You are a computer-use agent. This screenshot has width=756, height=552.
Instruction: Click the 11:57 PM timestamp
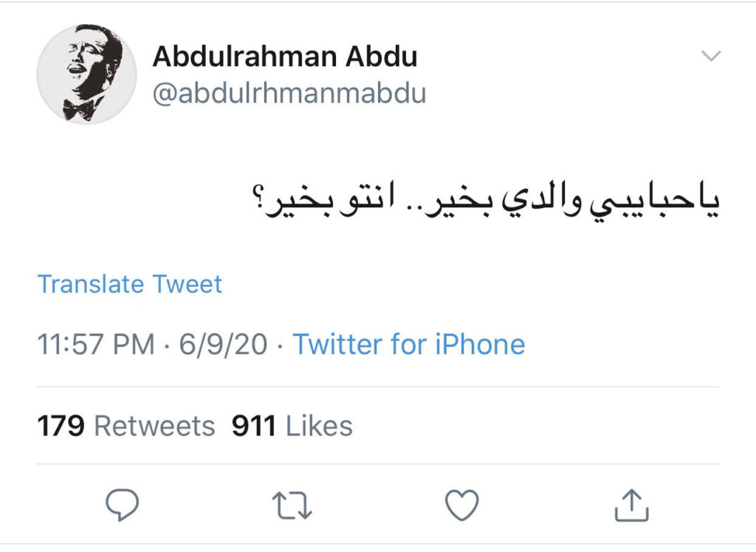click(96, 345)
